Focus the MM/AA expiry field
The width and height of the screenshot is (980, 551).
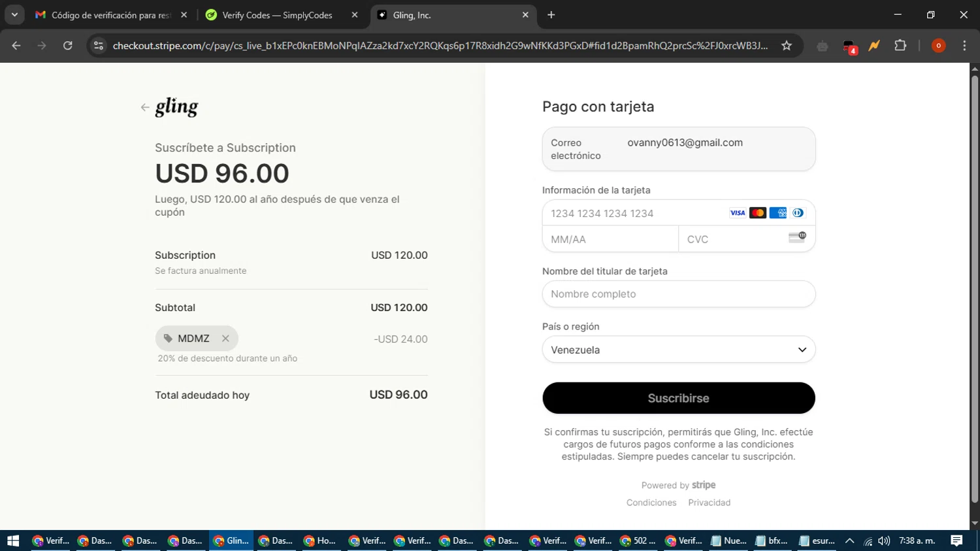610,239
